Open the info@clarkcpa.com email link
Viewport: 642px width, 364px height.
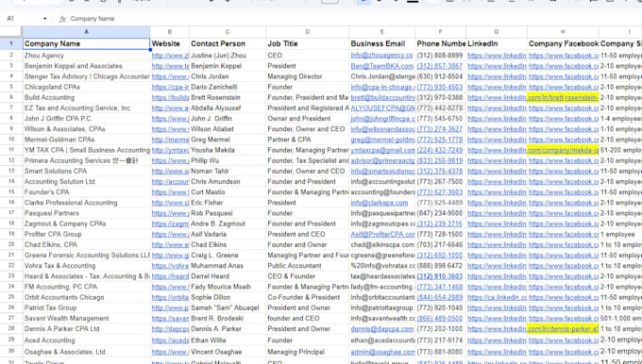click(380, 203)
